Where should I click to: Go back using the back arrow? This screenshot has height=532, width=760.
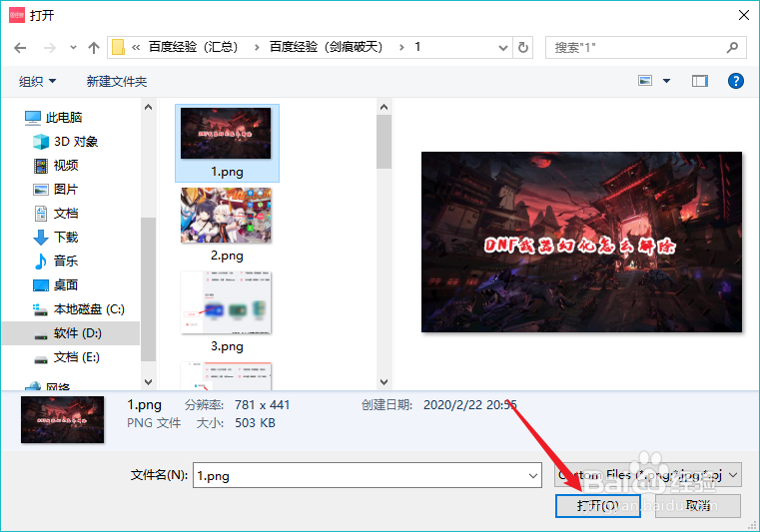[x=20, y=48]
